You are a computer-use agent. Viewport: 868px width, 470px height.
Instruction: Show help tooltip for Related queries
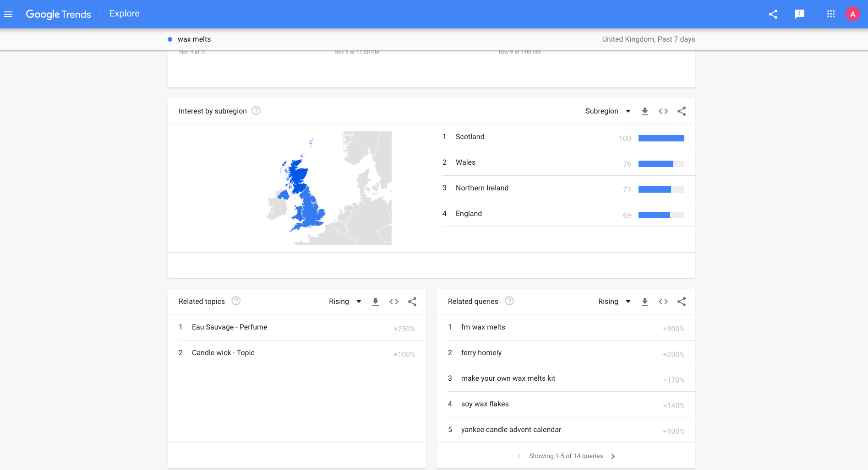[509, 301]
